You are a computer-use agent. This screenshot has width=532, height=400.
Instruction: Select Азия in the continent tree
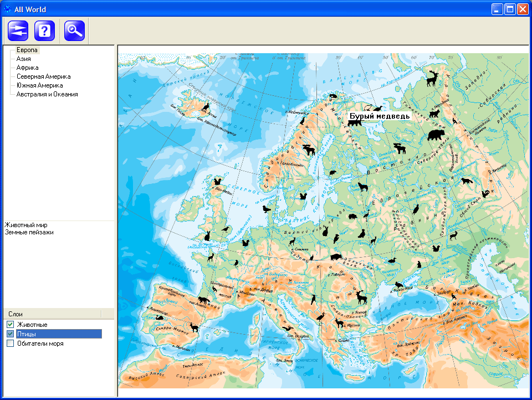point(24,59)
